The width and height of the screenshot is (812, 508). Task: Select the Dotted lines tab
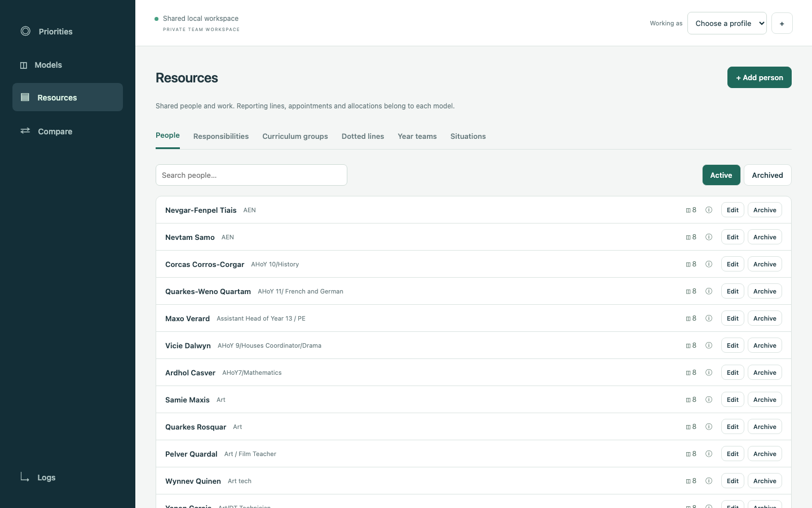[363, 136]
